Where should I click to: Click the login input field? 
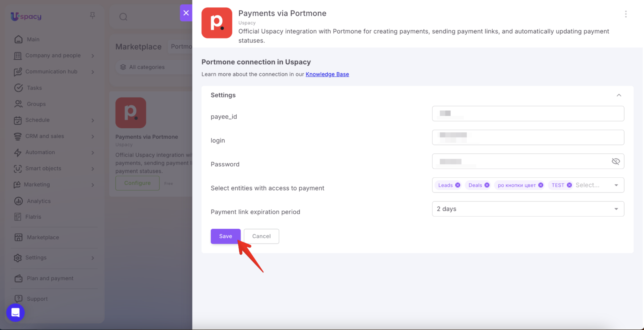click(528, 137)
